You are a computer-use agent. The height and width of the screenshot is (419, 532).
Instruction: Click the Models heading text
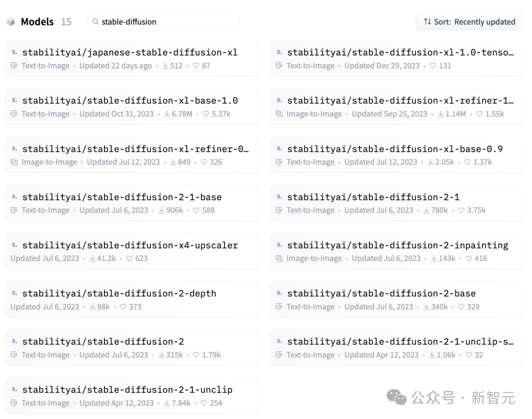click(x=37, y=21)
